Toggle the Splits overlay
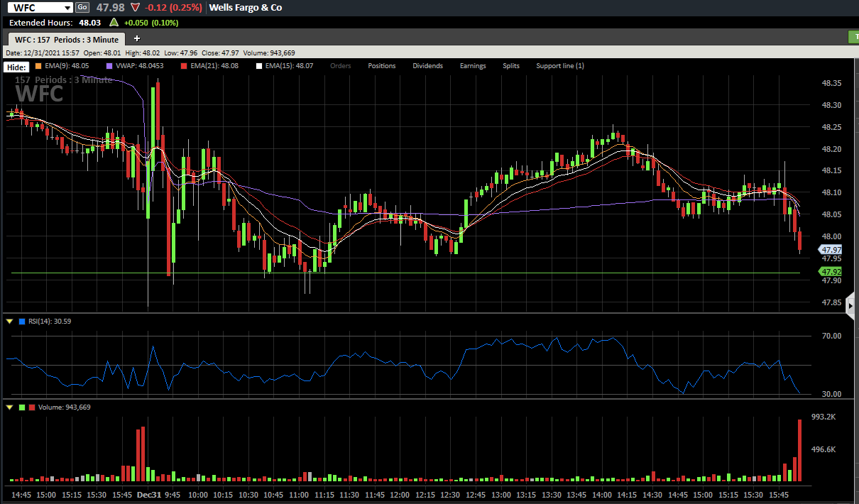 [511, 66]
